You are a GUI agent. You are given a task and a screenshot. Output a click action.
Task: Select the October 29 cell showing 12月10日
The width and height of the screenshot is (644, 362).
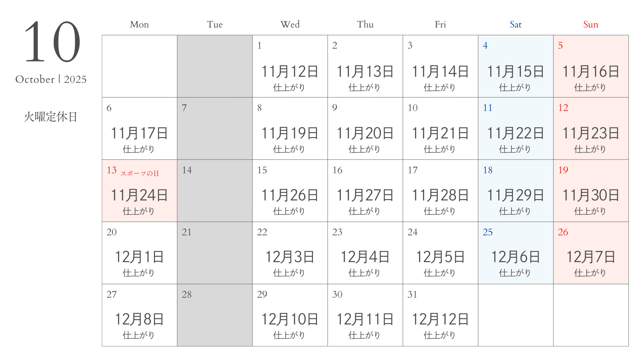click(x=290, y=315)
